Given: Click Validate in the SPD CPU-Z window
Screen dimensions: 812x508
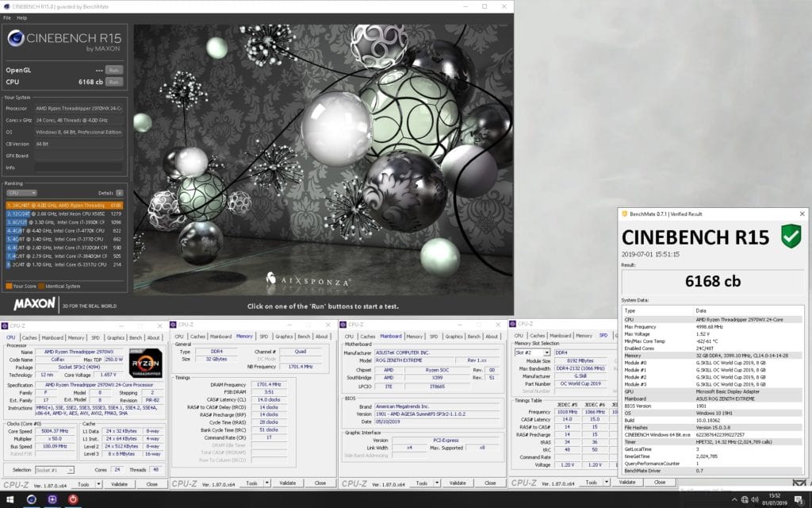Looking at the screenshot, I should point(626,482).
